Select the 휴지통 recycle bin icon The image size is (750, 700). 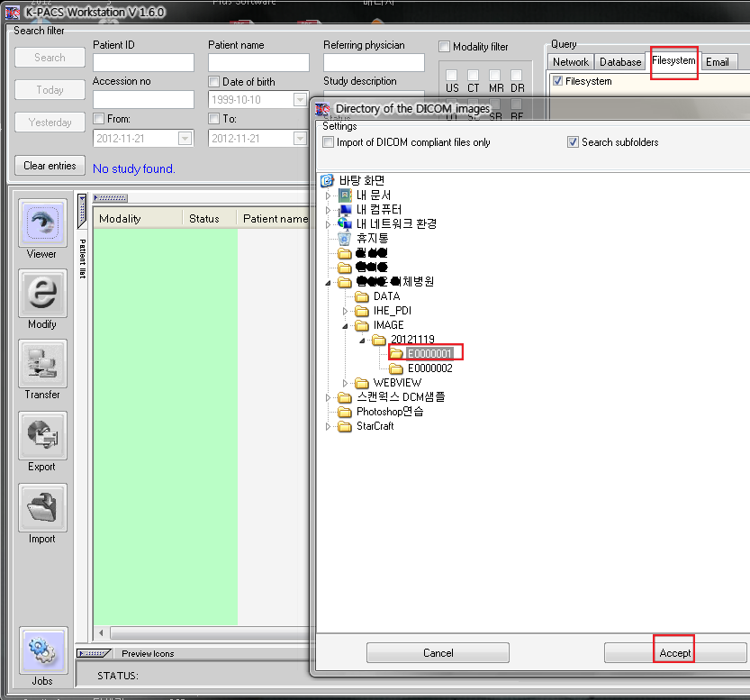click(x=343, y=239)
